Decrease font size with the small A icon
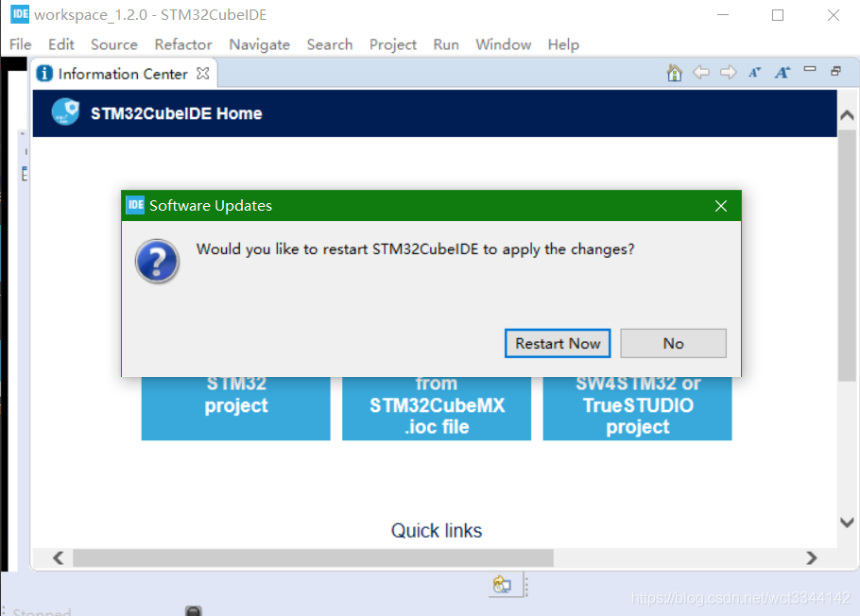Image resolution: width=860 pixels, height=616 pixels. [755, 73]
